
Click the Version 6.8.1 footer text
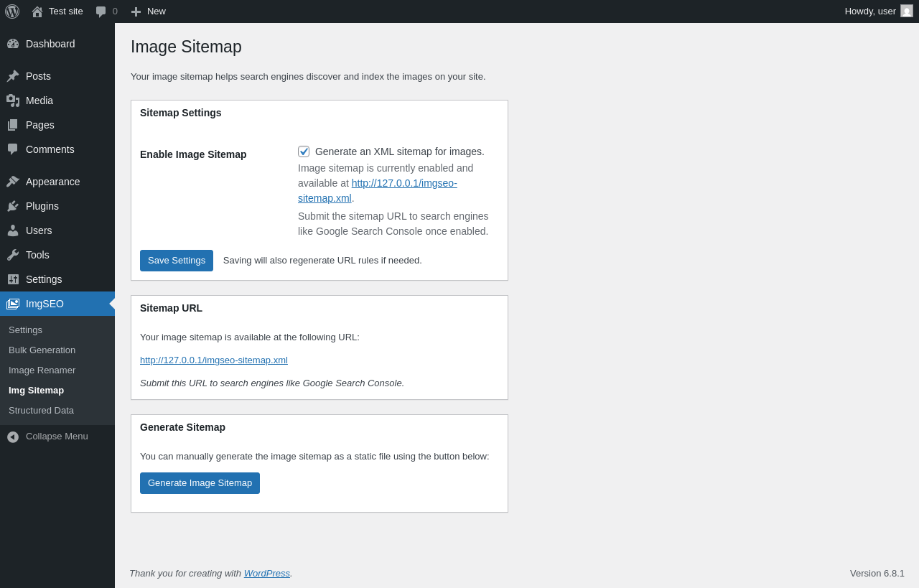pyautogui.click(x=877, y=573)
